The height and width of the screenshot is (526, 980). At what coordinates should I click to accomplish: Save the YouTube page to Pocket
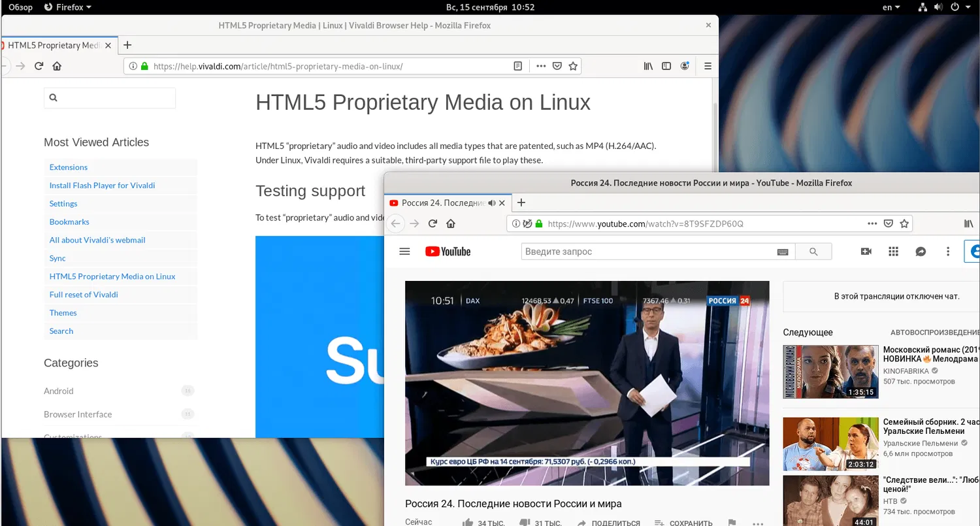coord(889,223)
